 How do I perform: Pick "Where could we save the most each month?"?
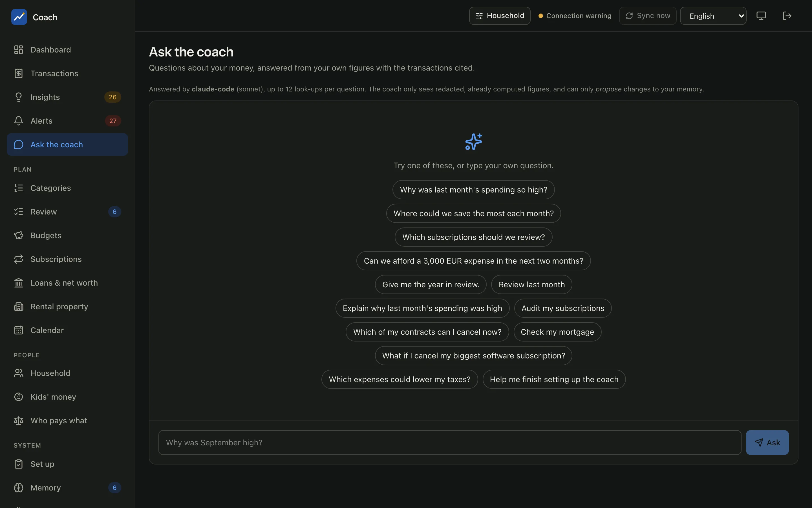[473, 213]
